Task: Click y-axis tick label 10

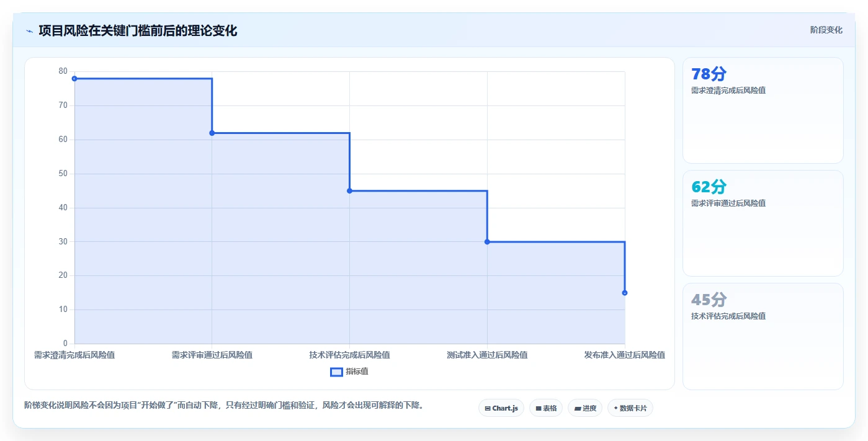Action: (63, 310)
